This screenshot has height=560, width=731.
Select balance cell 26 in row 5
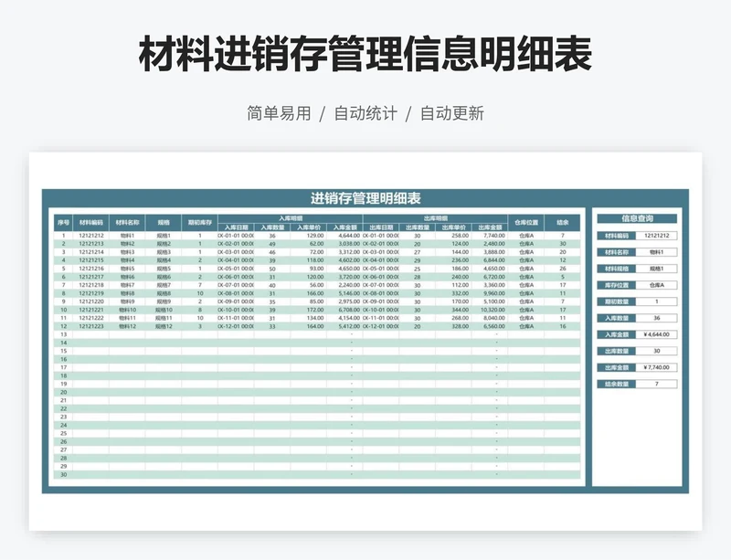(562, 269)
